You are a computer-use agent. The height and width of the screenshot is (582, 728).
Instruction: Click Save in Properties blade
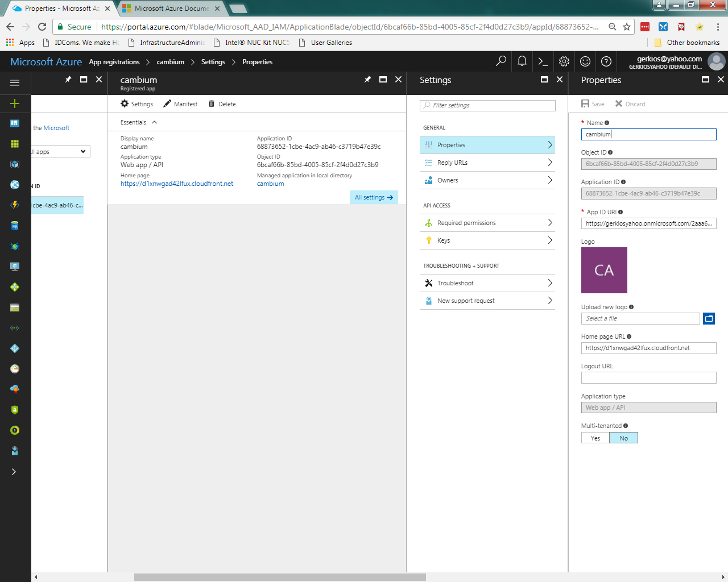click(593, 104)
